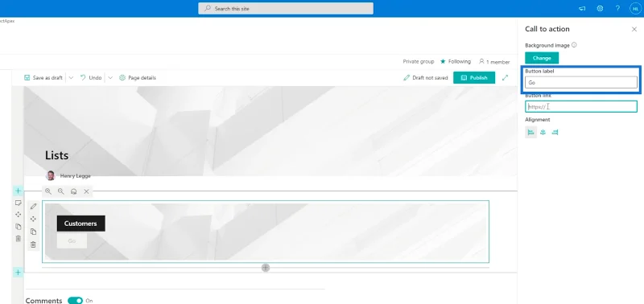
Task: Open the help question mark icon
Action: pos(617,8)
